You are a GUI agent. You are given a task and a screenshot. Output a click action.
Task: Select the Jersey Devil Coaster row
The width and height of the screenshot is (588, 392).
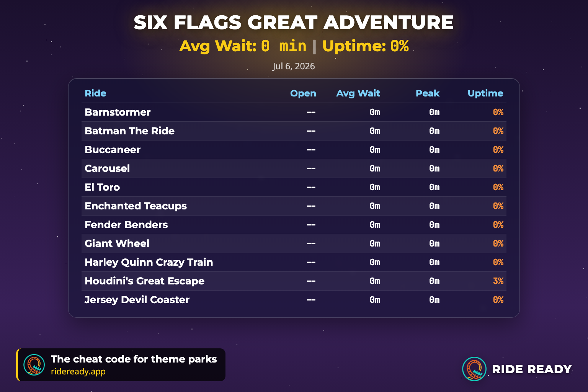click(x=294, y=300)
